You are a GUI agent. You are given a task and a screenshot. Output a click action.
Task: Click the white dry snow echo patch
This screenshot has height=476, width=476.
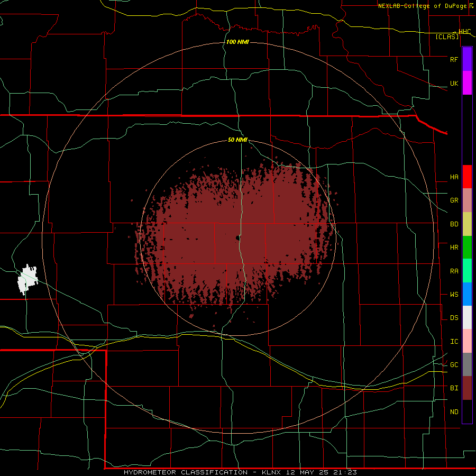tap(28, 279)
